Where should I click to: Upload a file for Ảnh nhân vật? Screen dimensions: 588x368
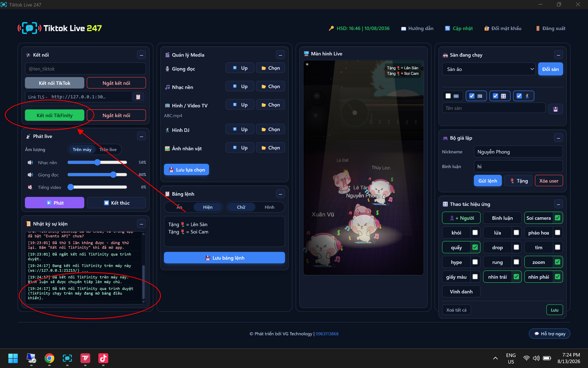pyautogui.click(x=240, y=148)
